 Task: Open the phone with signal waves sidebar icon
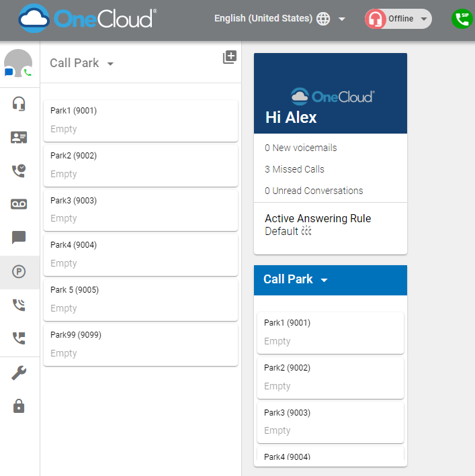tap(19, 305)
